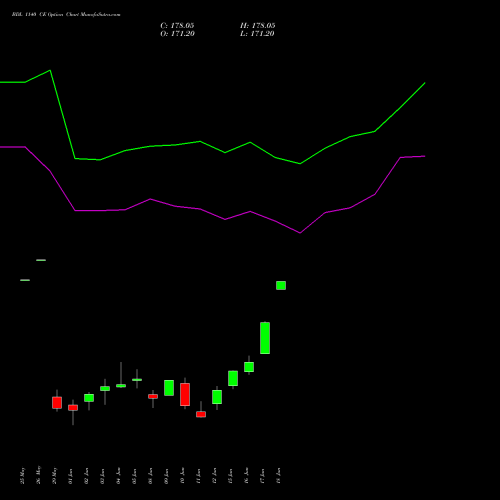
Task: Click the tall green candle above 17 Jun
Action: (265, 338)
